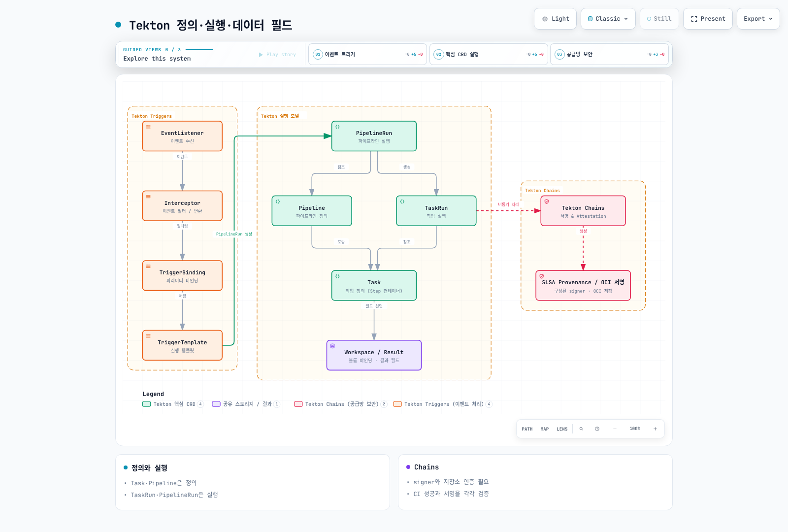Toggle the Light theme button

point(555,19)
